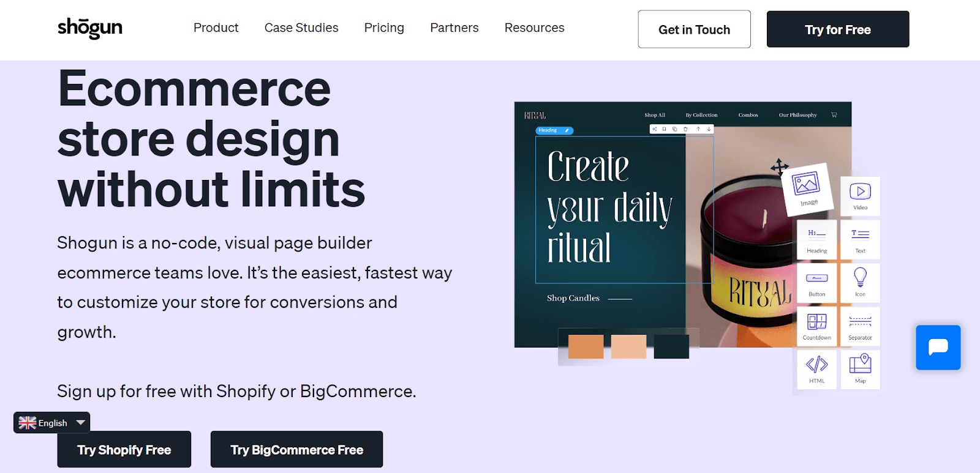Screen dimensions: 980x473
Task: Click the sparkle icon in mockup toolbar
Action: coord(655,129)
